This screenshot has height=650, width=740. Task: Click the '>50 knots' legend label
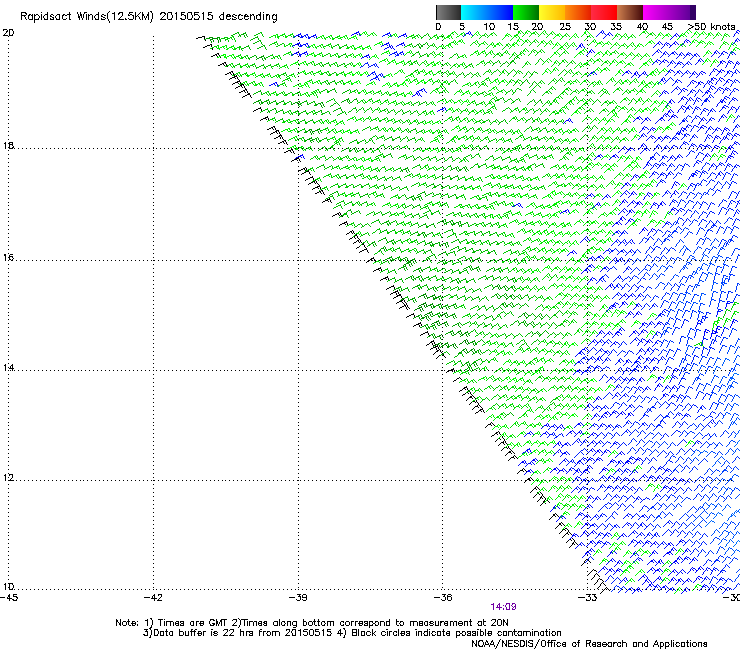point(712,27)
